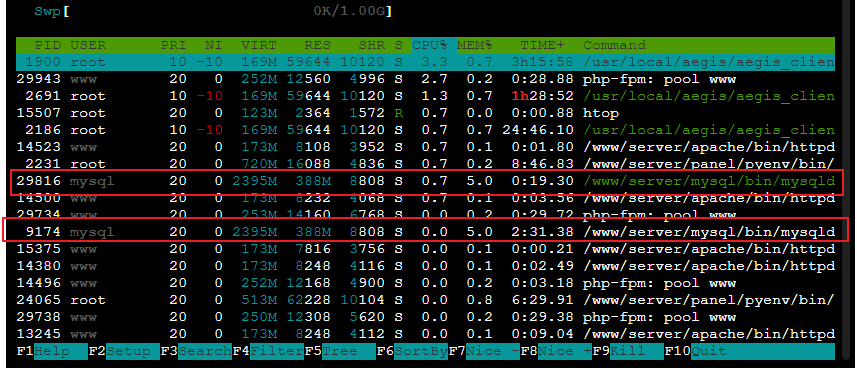Choose F3 Search in the footer bar
Screen dimensions: 857x368
click(196, 352)
